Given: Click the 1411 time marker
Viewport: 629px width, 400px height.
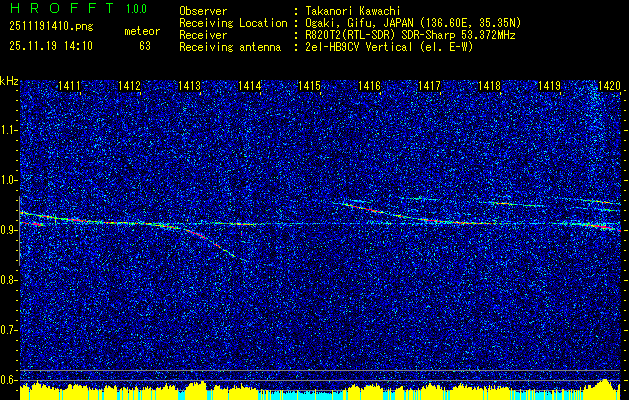Looking at the screenshot, I should (69, 86).
